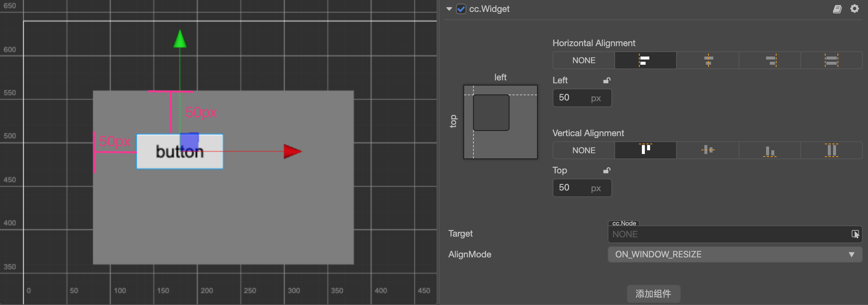Grab the red X-axis move arrow
The image size is (868, 305).
click(x=293, y=151)
